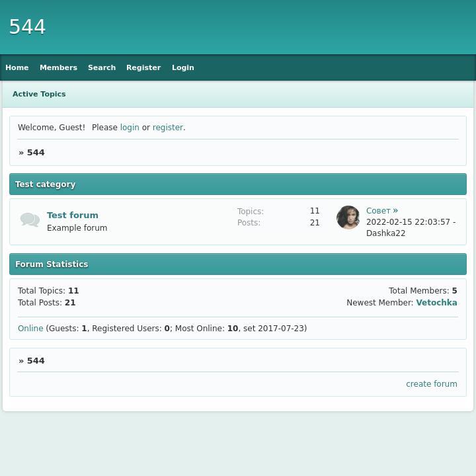Click Login in the top navigation bar
The image size is (476, 476).
183,67
